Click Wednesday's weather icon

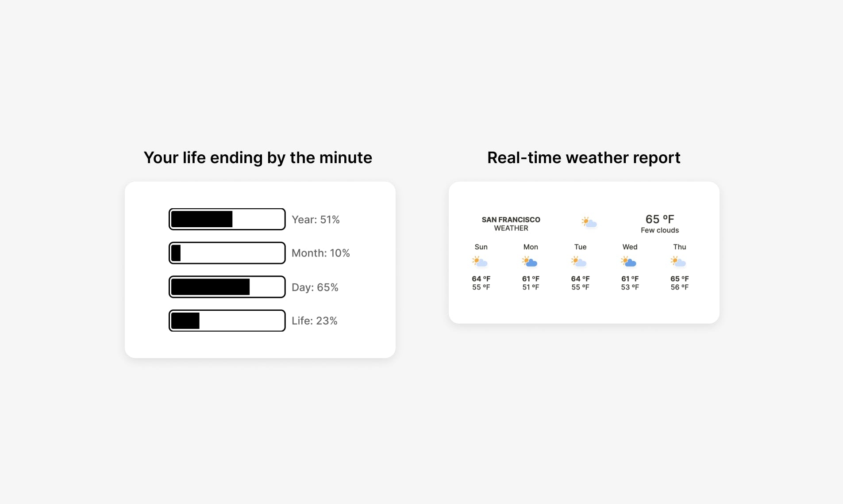[629, 262]
